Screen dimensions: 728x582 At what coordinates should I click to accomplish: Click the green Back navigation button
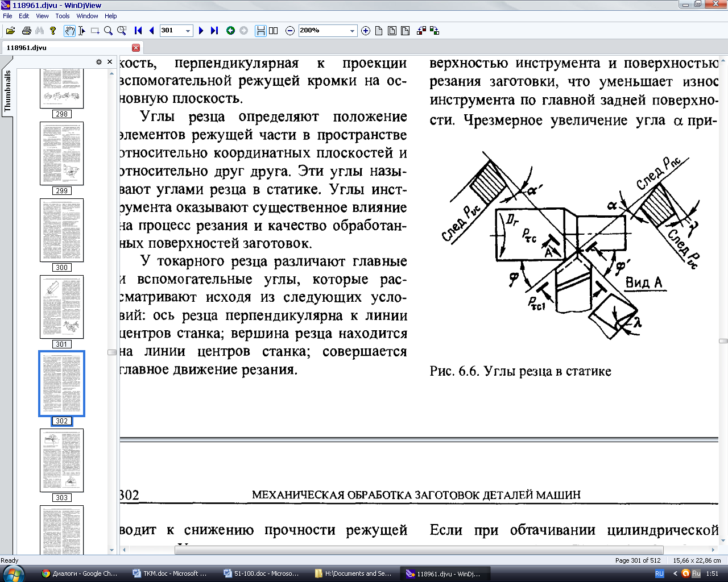230,31
